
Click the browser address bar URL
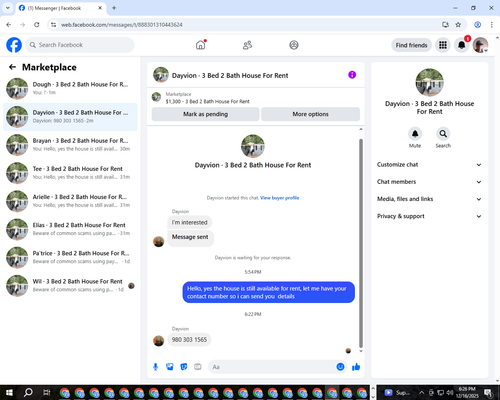(x=121, y=25)
